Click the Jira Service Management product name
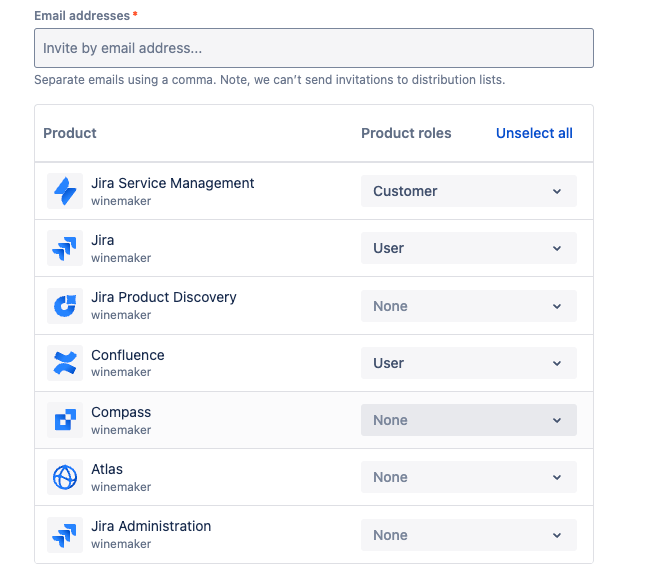 [172, 183]
